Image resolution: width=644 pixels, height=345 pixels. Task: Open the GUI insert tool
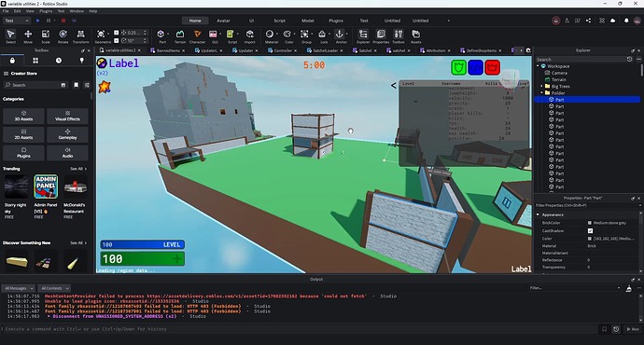click(x=213, y=36)
